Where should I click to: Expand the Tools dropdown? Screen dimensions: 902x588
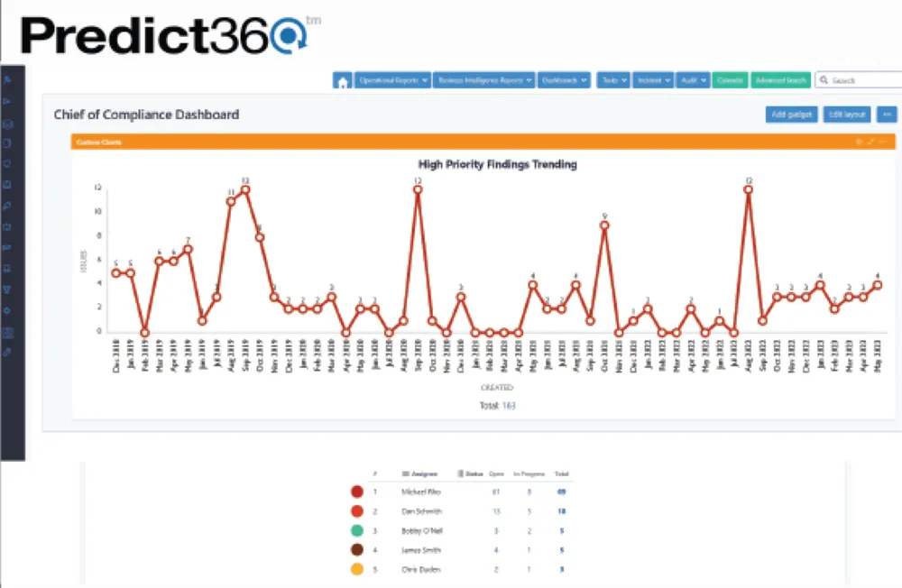coord(613,80)
